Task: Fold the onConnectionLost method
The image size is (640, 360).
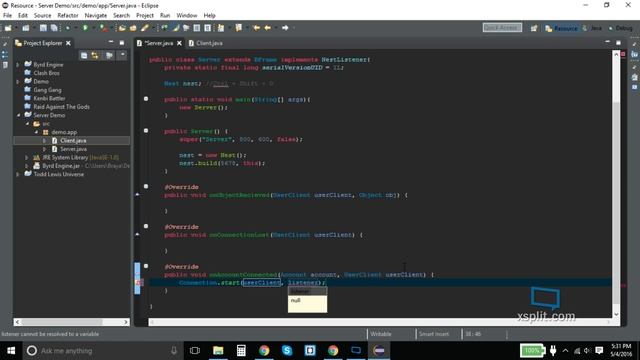Action: 146,226
